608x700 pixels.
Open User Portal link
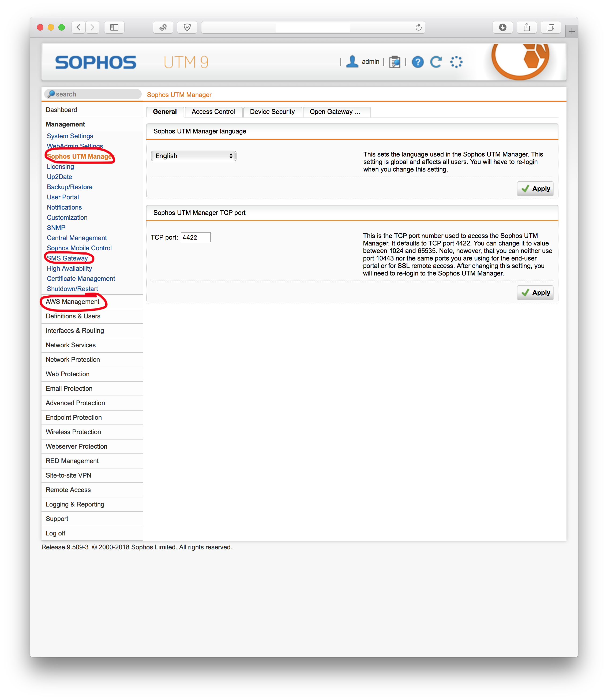pyautogui.click(x=63, y=197)
